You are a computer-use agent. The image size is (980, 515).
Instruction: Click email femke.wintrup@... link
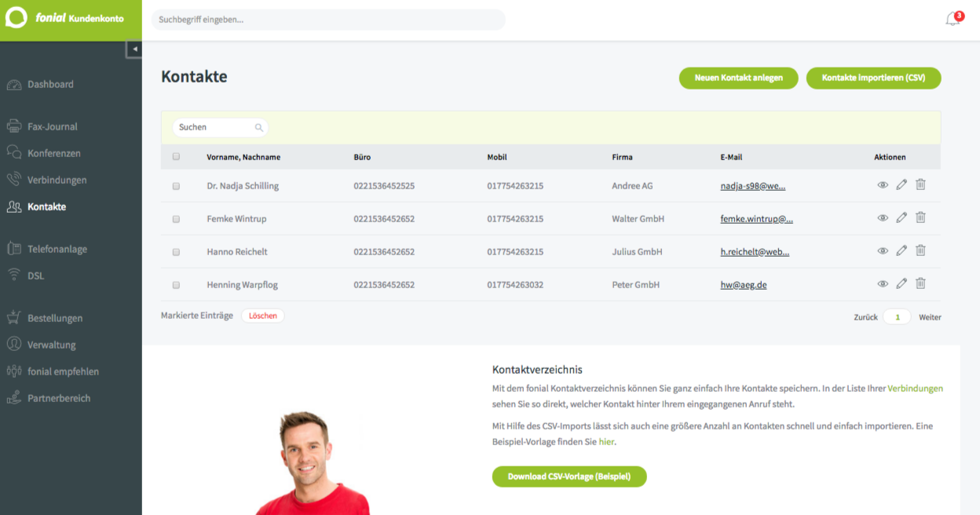pyautogui.click(x=757, y=219)
